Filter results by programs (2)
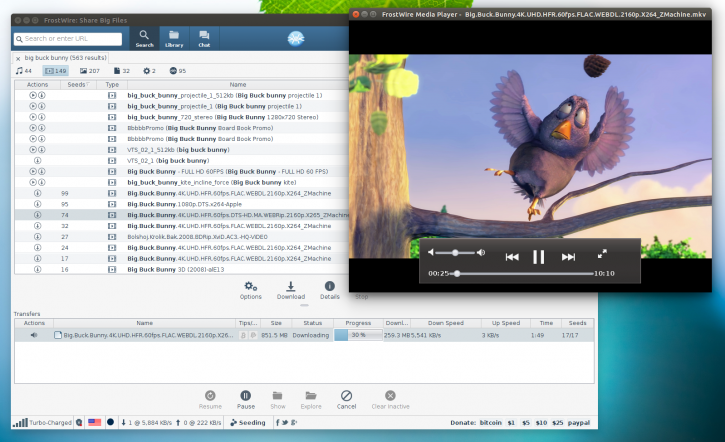Viewport: 725px width, 442px height. tap(149, 71)
